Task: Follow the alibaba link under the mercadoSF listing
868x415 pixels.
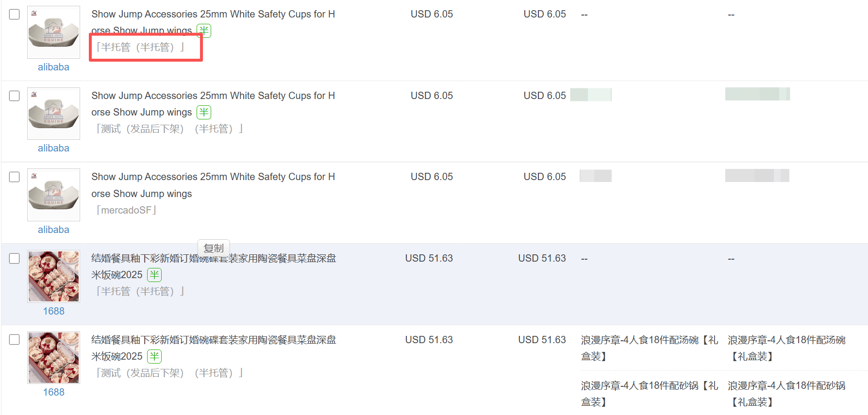Action: tap(53, 230)
